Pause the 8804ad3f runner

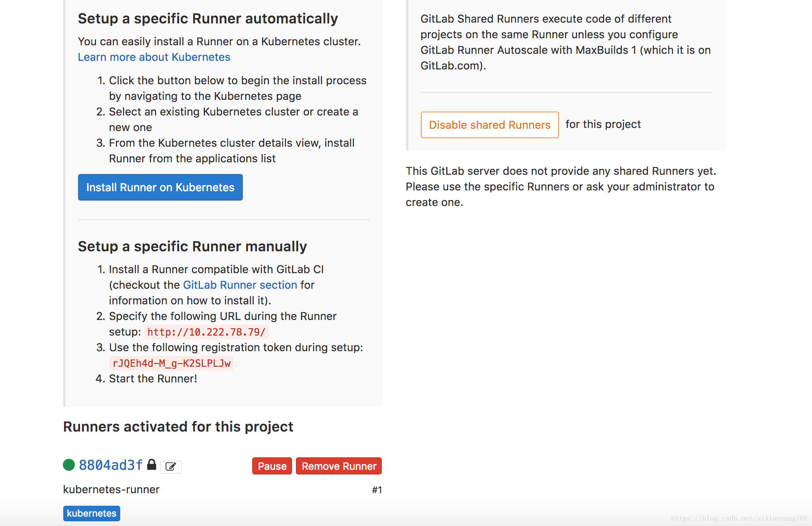pyautogui.click(x=272, y=466)
